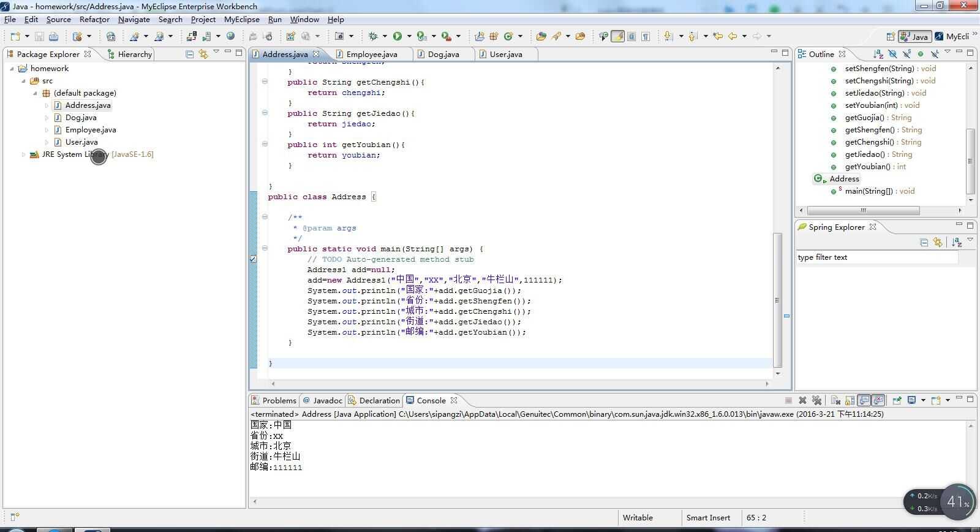Click Collapse All in Package Explorer

[x=189, y=54]
